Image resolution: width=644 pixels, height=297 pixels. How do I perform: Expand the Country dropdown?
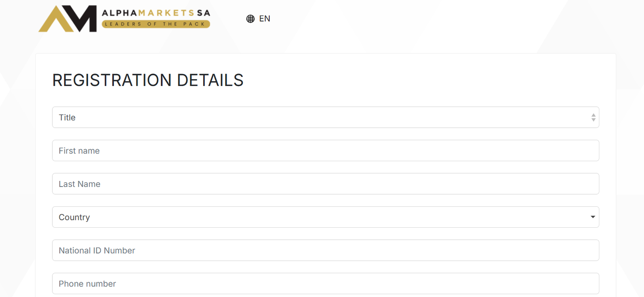(326, 217)
